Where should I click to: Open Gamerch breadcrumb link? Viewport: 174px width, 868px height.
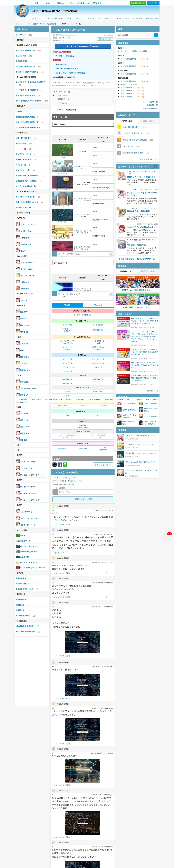point(19,24)
